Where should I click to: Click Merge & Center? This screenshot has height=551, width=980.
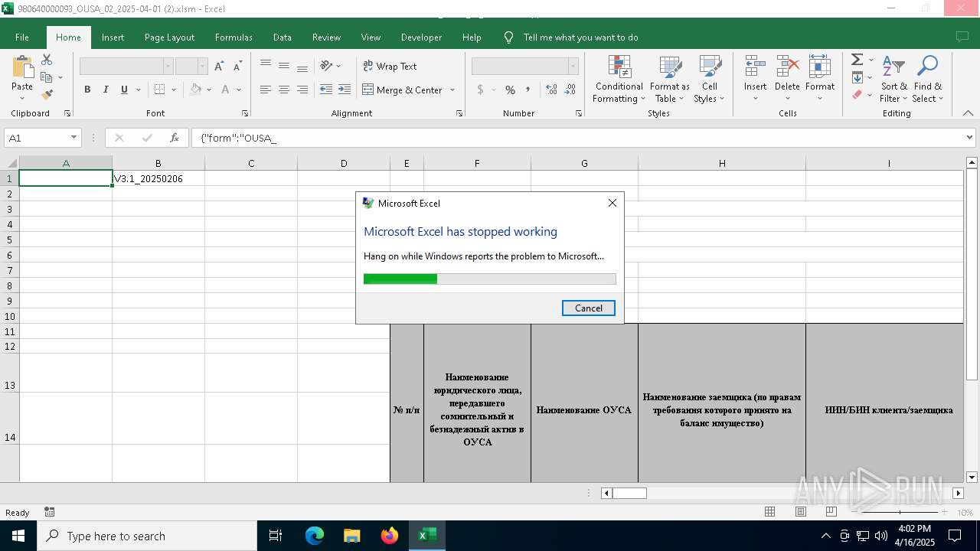click(x=403, y=90)
